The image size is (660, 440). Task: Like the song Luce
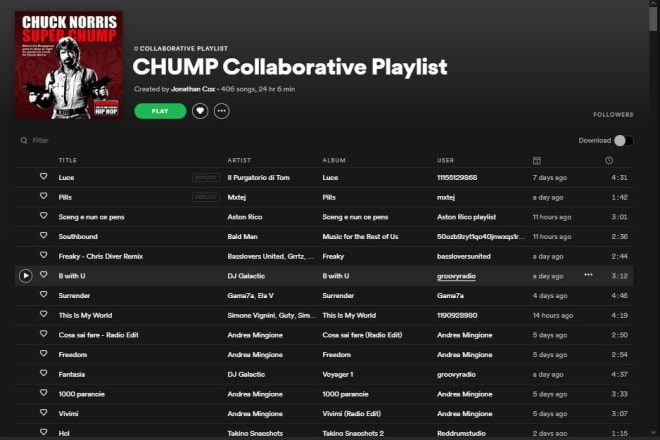pos(43,176)
